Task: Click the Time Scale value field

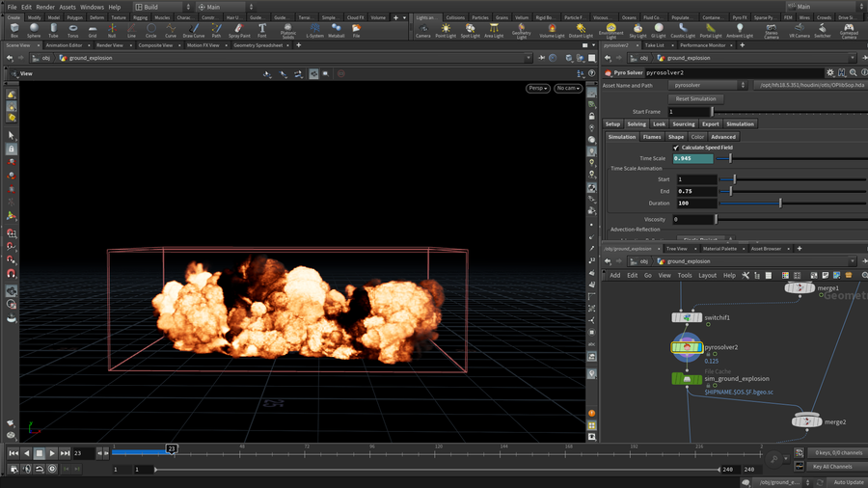Action: [693, 159]
